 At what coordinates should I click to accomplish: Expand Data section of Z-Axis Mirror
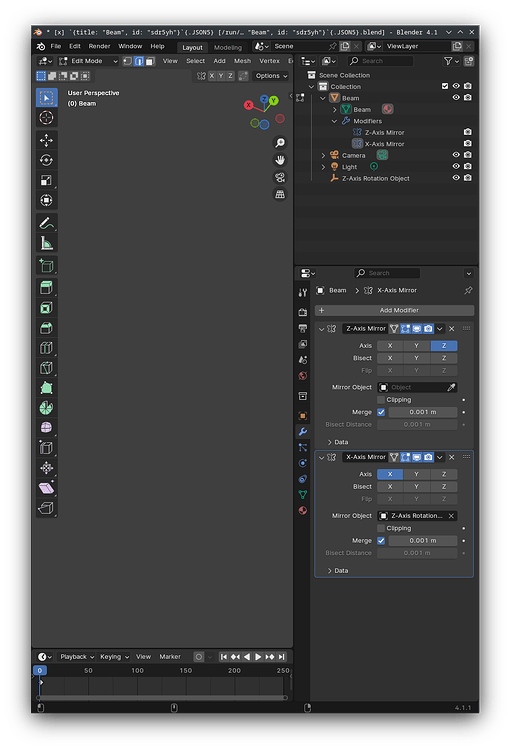pos(338,442)
